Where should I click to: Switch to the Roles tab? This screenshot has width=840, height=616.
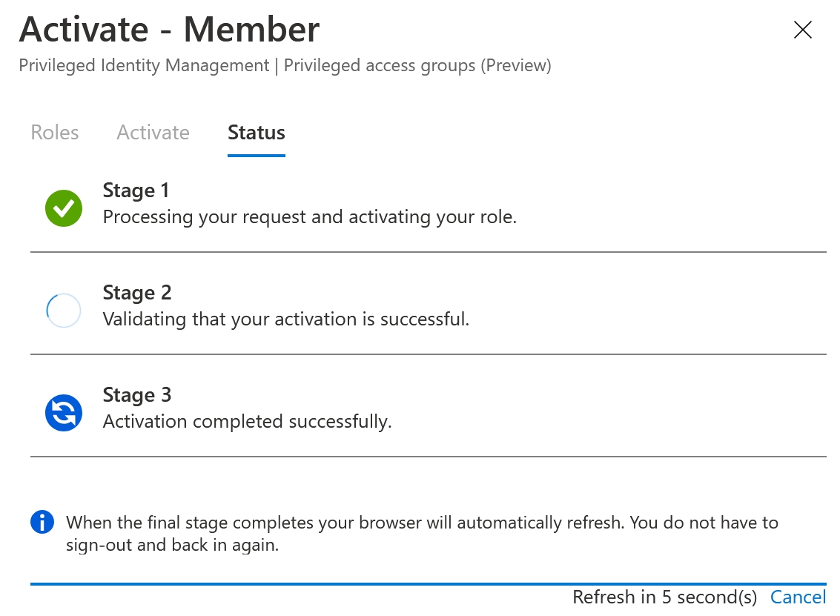coord(55,132)
